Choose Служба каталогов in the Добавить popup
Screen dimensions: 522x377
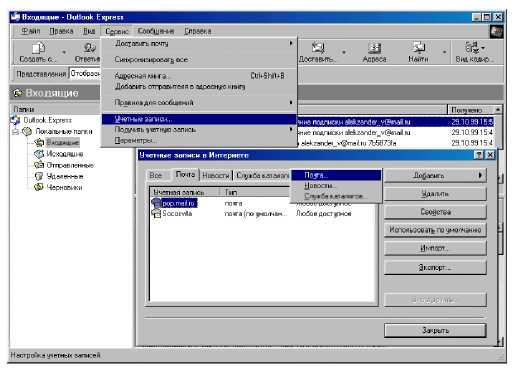[x=336, y=196]
